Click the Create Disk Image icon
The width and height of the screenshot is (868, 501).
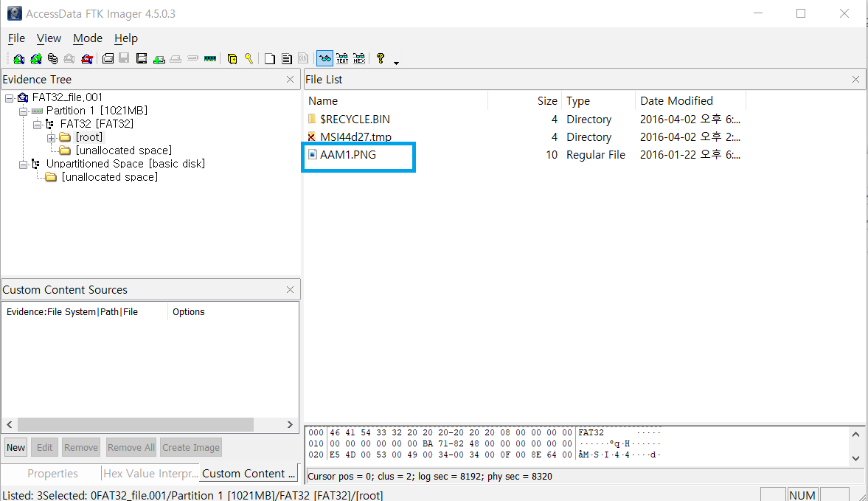(108, 59)
